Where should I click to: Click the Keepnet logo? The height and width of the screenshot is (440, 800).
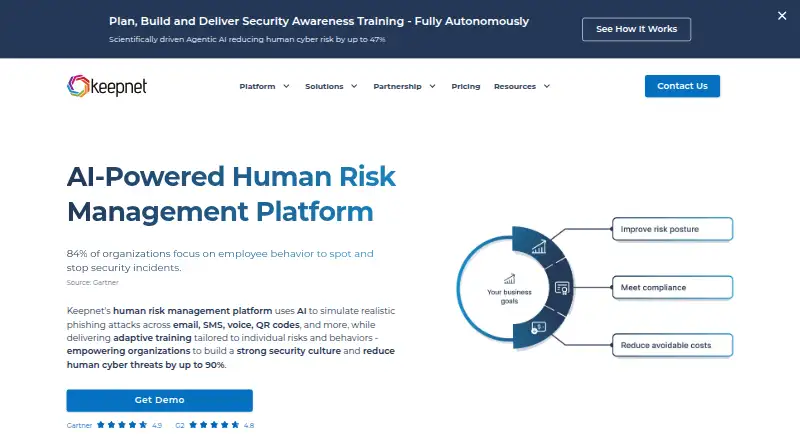107,86
